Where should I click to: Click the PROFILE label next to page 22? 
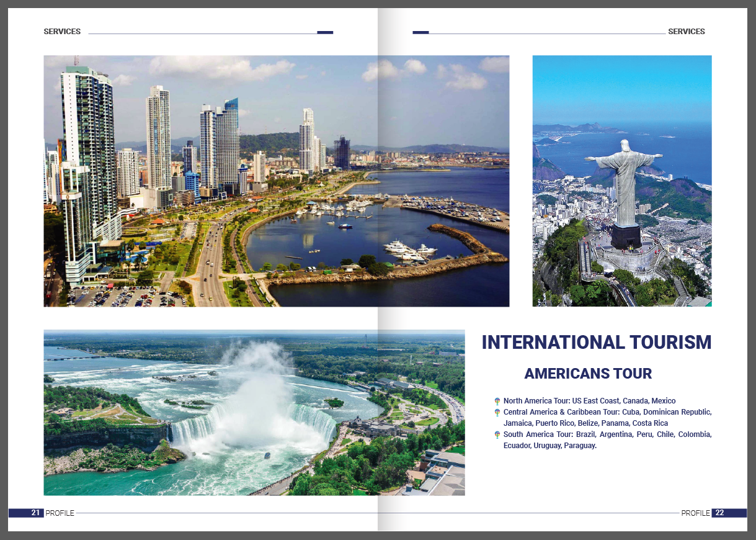point(696,513)
